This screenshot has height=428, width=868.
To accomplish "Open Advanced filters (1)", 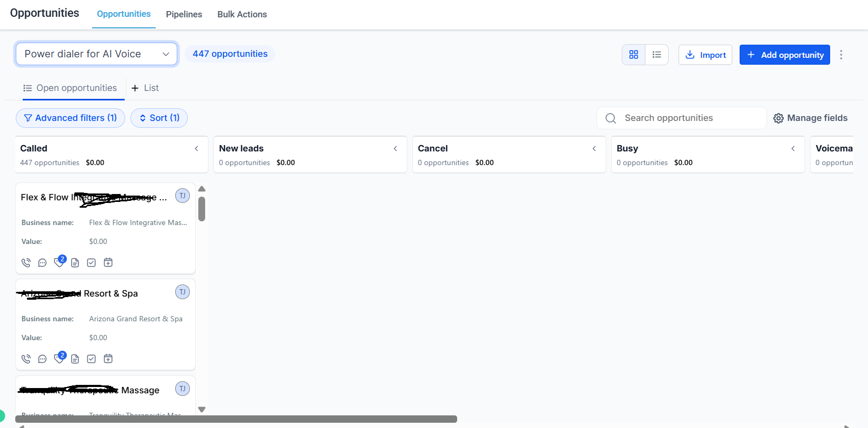I will pos(70,118).
